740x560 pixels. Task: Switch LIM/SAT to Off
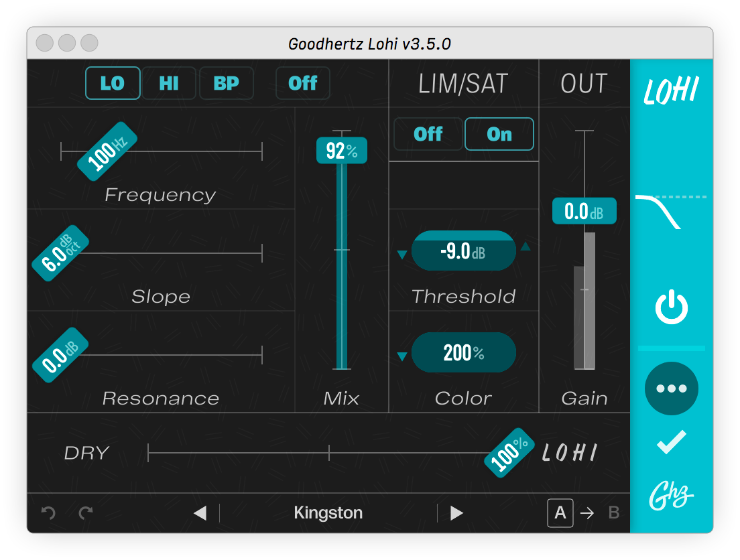click(428, 134)
